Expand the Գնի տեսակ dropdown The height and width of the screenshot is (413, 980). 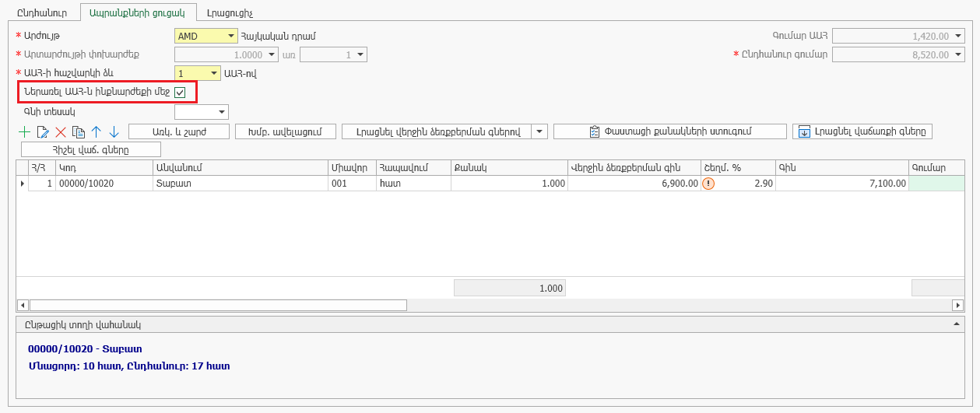[222, 112]
